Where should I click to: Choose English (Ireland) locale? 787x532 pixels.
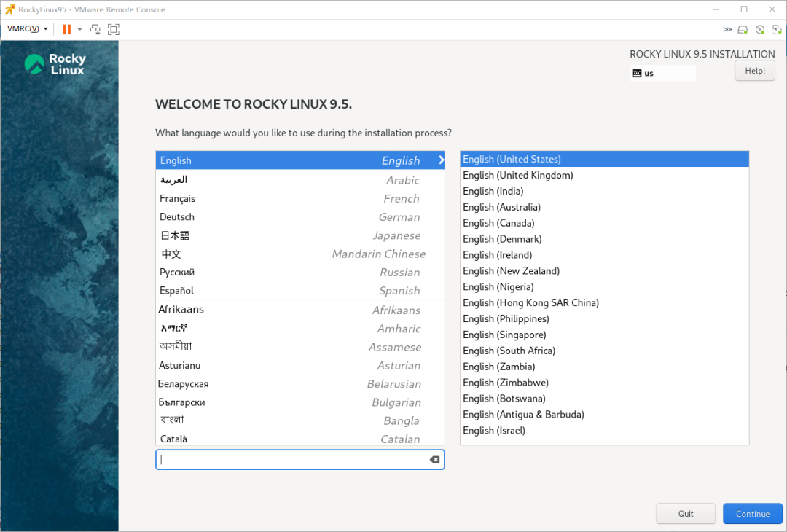coord(604,255)
